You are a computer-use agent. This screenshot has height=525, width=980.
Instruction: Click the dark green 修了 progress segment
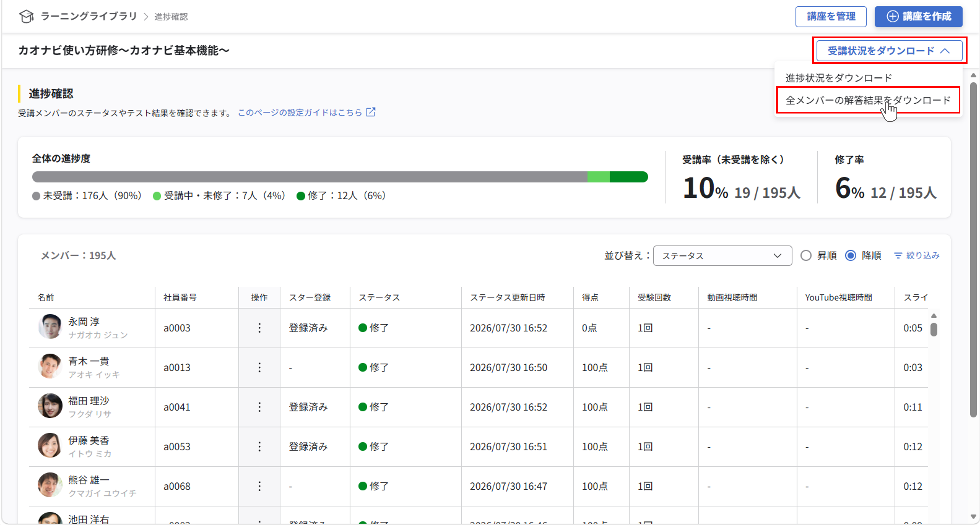click(x=629, y=177)
